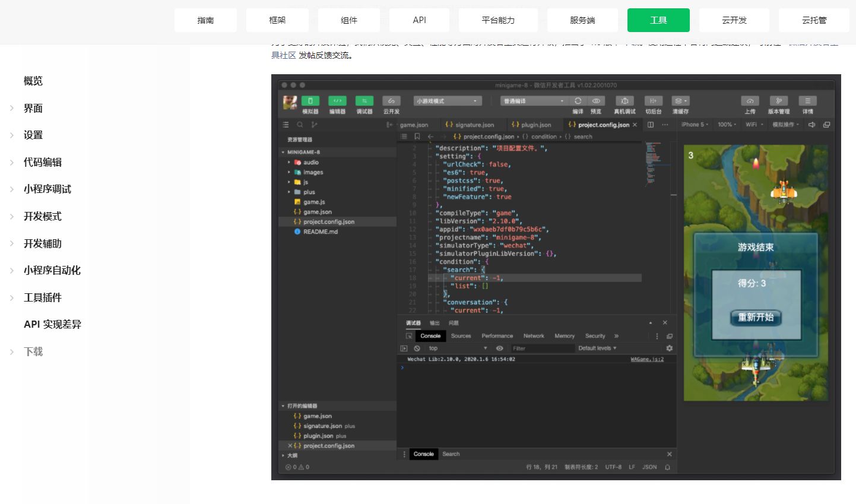Screen dimensions: 856x504
Task: Click the 上传 upload icon
Action: (750, 101)
